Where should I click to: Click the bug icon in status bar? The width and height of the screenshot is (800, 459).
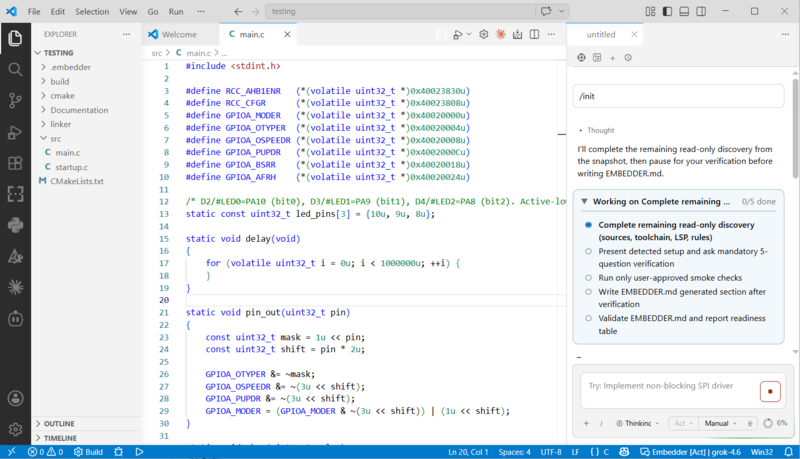pyautogui.click(x=118, y=452)
